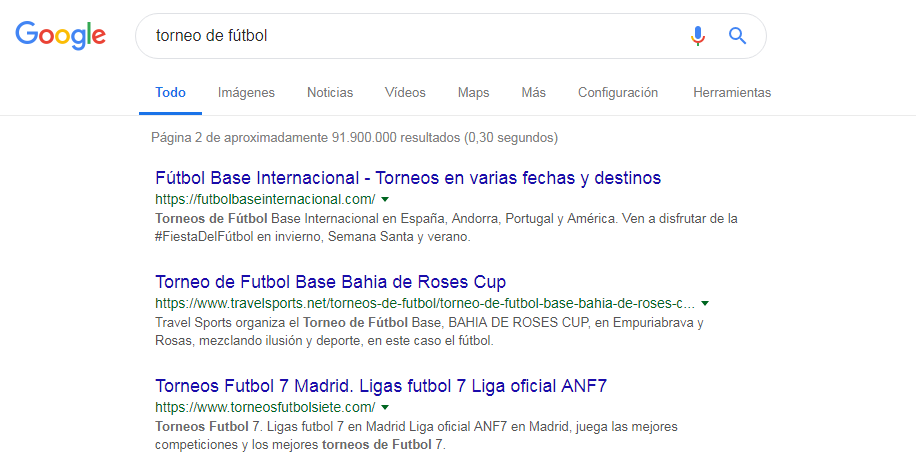
Task: Select the Todo tab
Action: coord(171,92)
